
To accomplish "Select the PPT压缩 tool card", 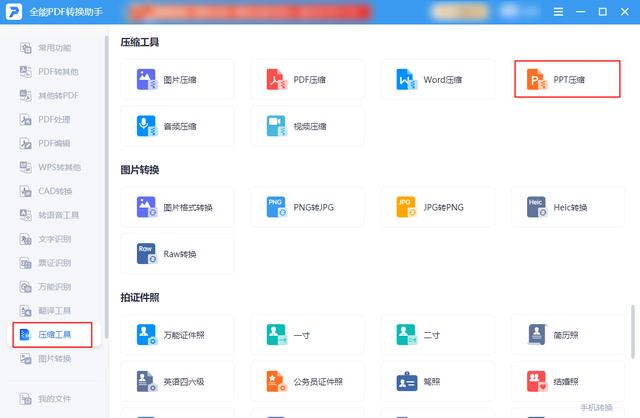I will (x=567, y=79).
